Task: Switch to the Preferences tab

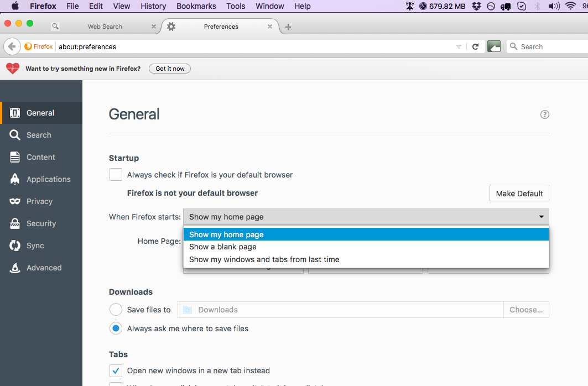Action: [221, 27]
